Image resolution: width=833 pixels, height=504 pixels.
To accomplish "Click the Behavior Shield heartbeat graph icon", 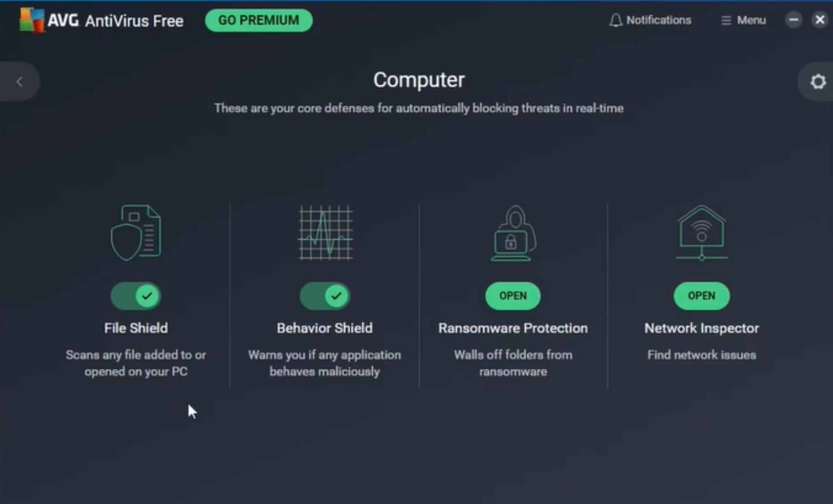I will (x=325, y=232).
